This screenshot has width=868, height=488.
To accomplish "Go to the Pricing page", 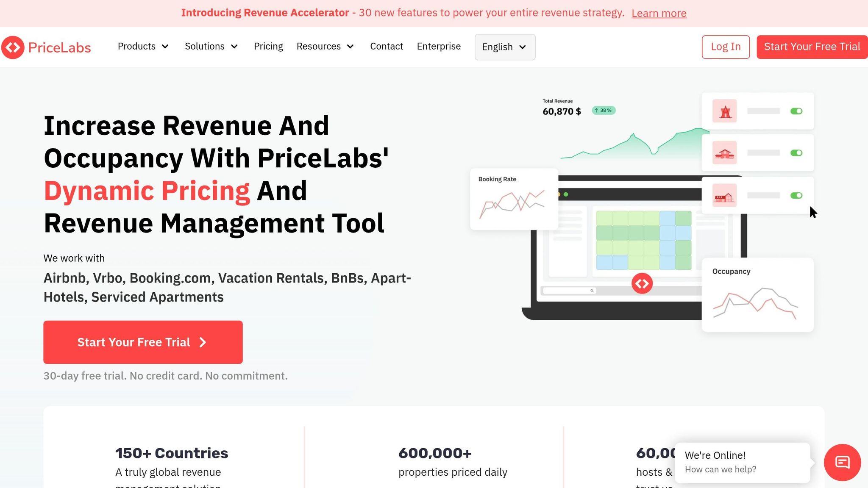I will click(268, 46).
